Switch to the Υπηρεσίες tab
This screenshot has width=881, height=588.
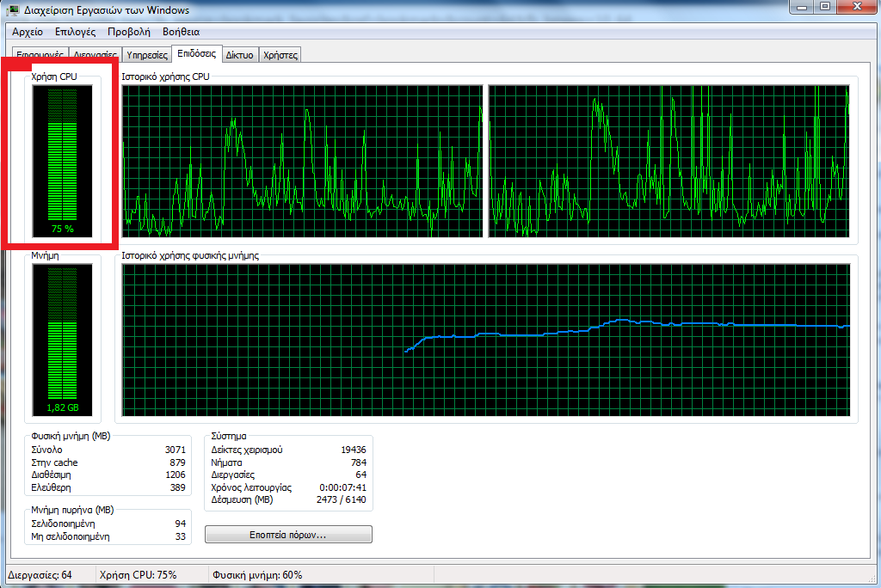click(146, 54)
